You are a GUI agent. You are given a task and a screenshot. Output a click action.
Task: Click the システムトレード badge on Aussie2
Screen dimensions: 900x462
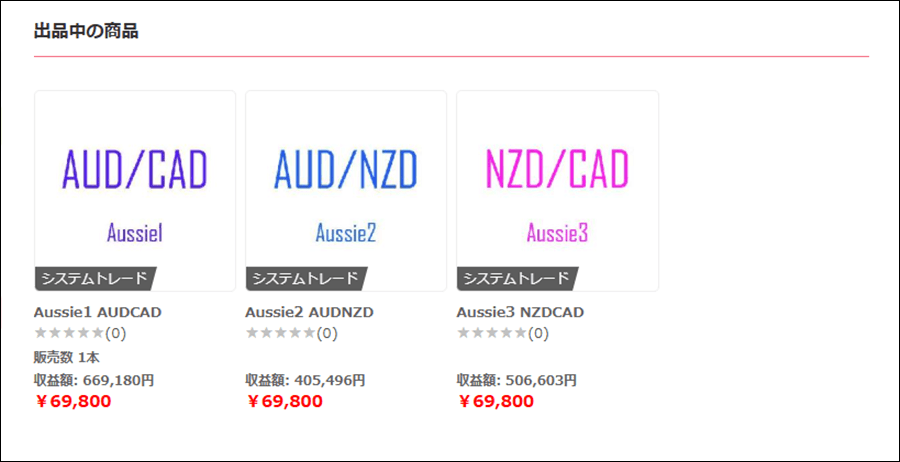click(307, 279)
